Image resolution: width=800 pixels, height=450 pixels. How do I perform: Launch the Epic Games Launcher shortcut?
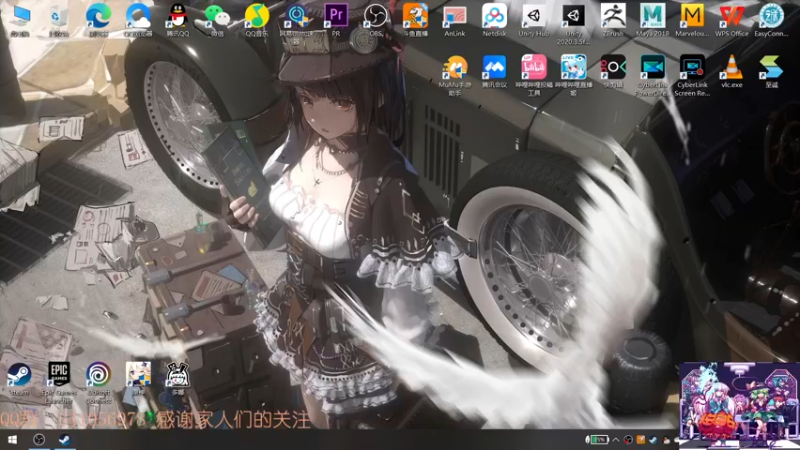[x=59, y=383]
